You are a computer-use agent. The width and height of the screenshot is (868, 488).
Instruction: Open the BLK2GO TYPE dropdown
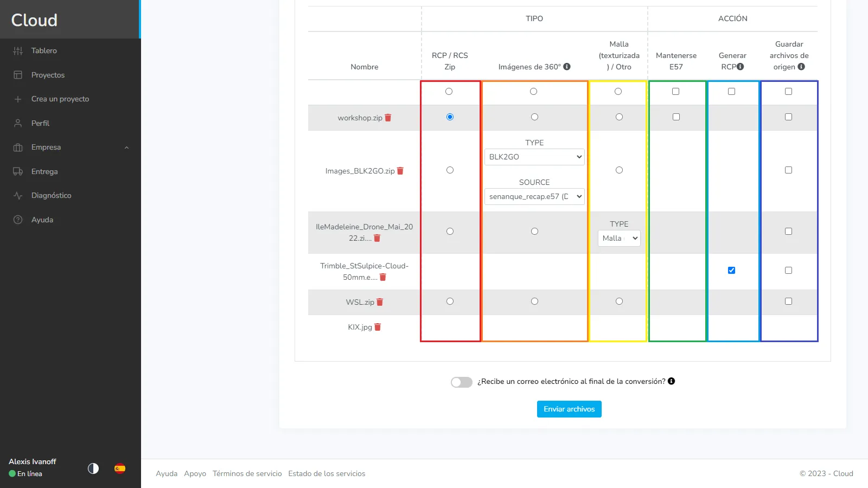click(x=534, y=157)
